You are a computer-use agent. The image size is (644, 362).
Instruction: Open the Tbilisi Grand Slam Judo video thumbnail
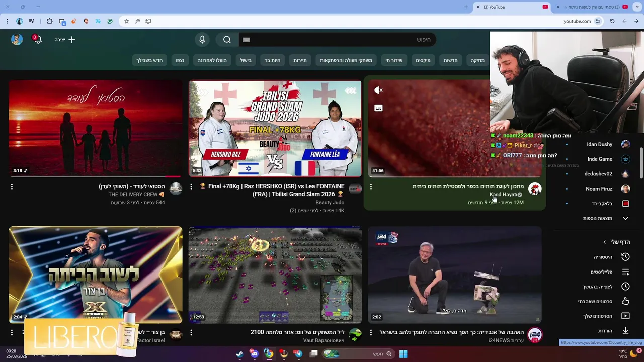point(275,129)
